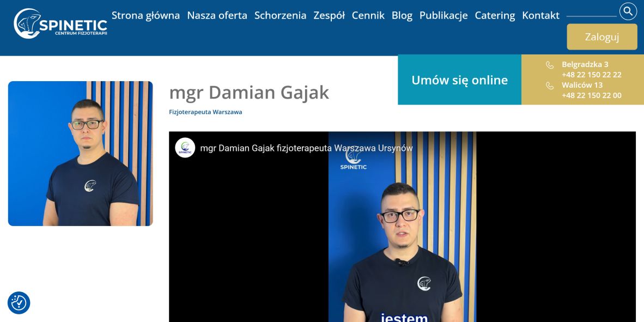Navigate to the Zespół page
This screenshot has width=644, height=322.
330,16
